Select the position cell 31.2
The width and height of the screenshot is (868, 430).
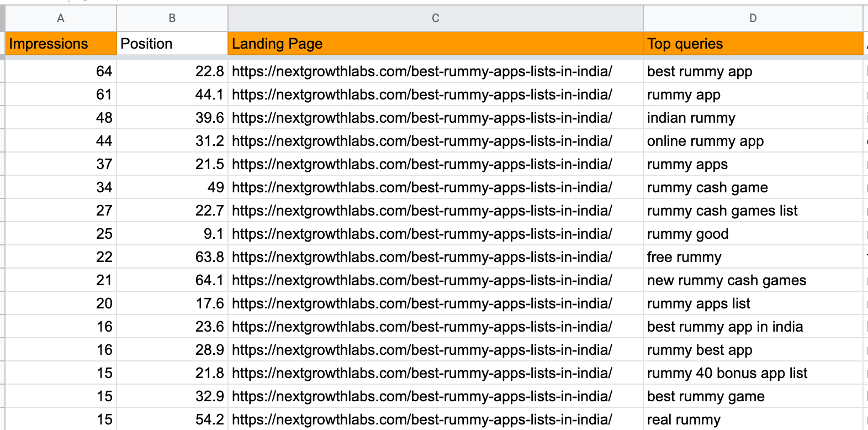point(172,141)
